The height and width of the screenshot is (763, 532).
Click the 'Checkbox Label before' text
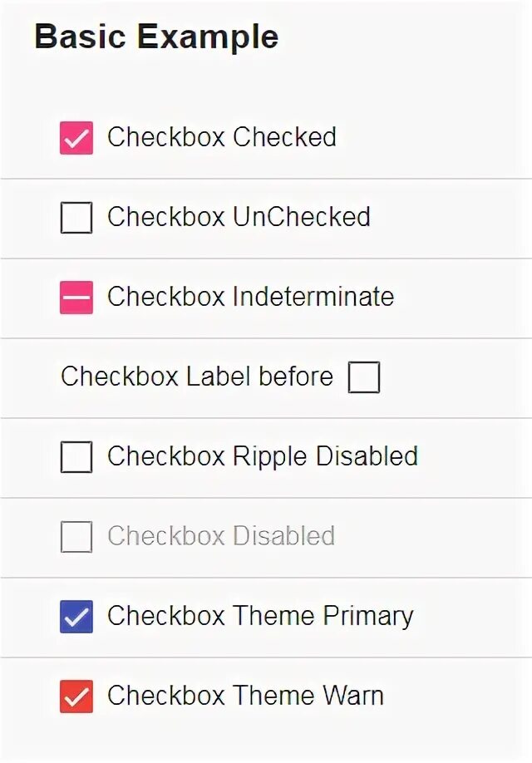point(197,377)
